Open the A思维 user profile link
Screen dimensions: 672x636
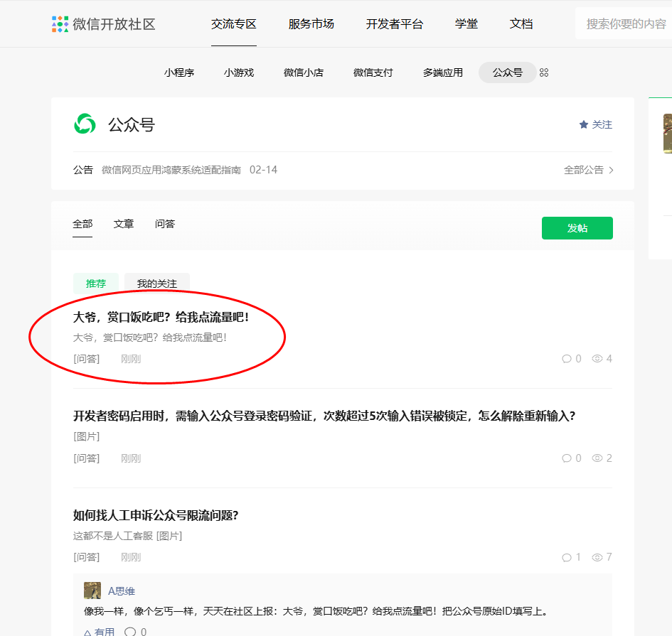(122, 591)
